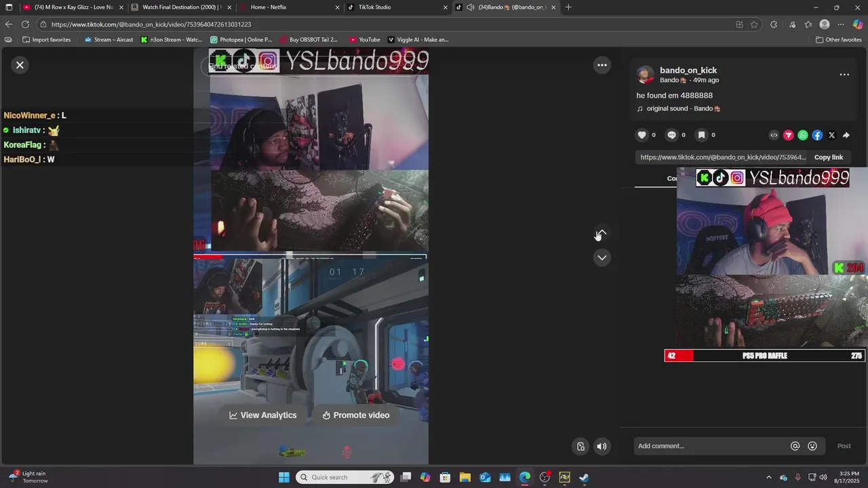
Task: Click the embed code icon
Action: pyautogui.click(x=774, y=136)
